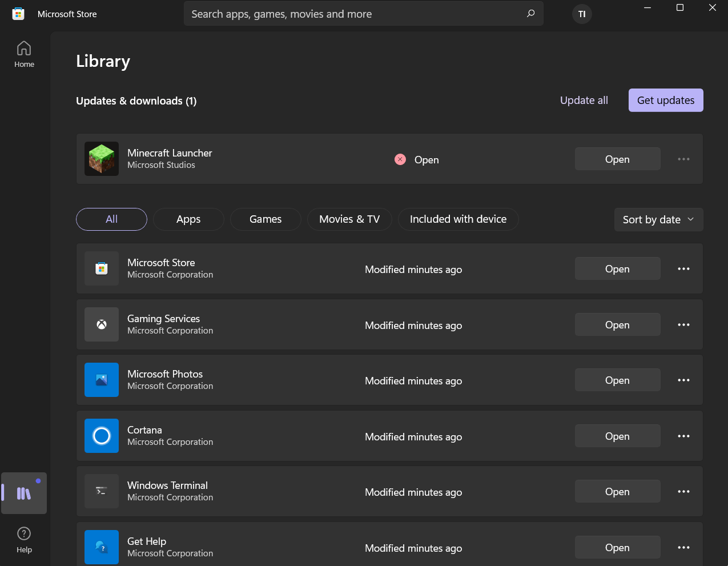Open more options for Microsoft Store row
This screenshot has height=566, width=728.
click(683, 269)
